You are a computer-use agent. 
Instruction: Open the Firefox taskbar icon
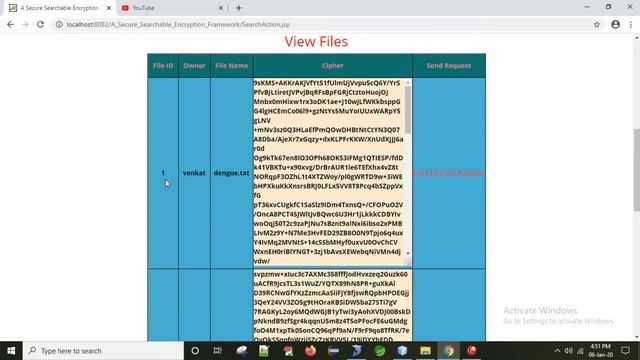pos(311,351)
